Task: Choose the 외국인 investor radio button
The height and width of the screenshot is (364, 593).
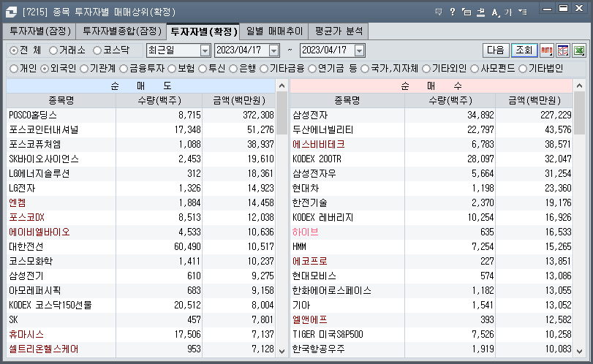Action: click(45, 69)
